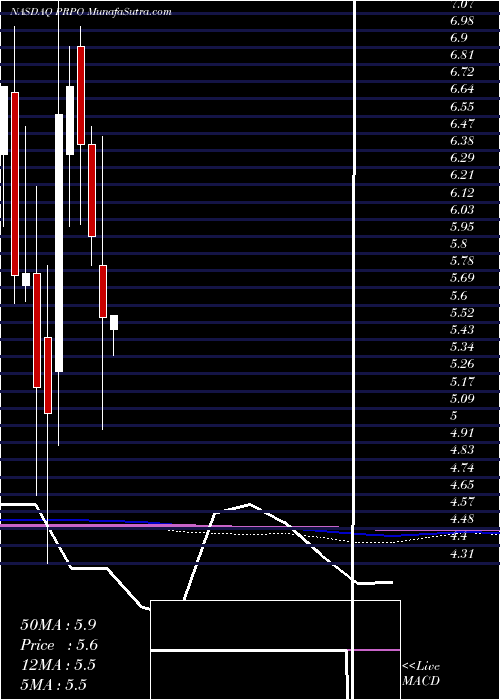This screenshot has height=700, width=500.
Task: Click the 5.09 price axis label
Action: point(462,398)
